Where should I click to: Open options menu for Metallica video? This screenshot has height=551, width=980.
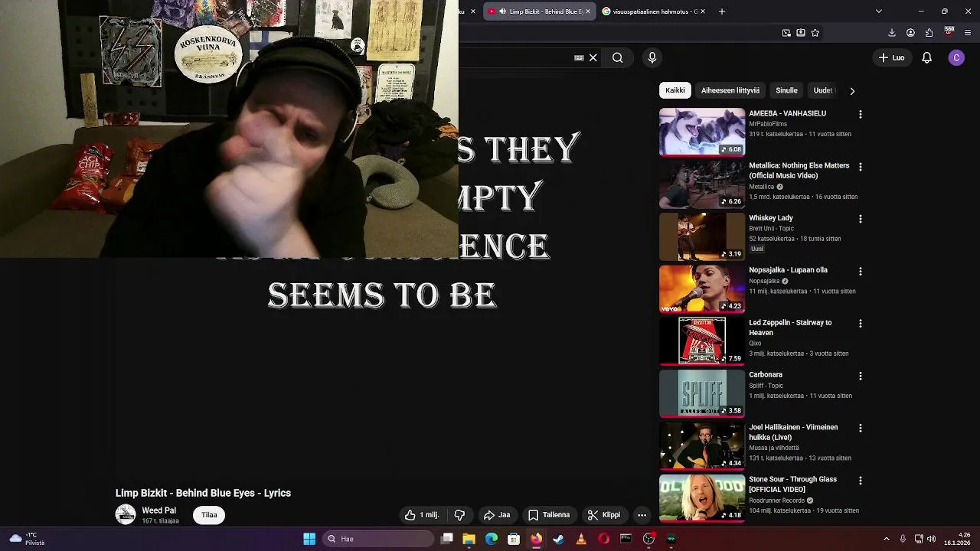pos(860,166)
